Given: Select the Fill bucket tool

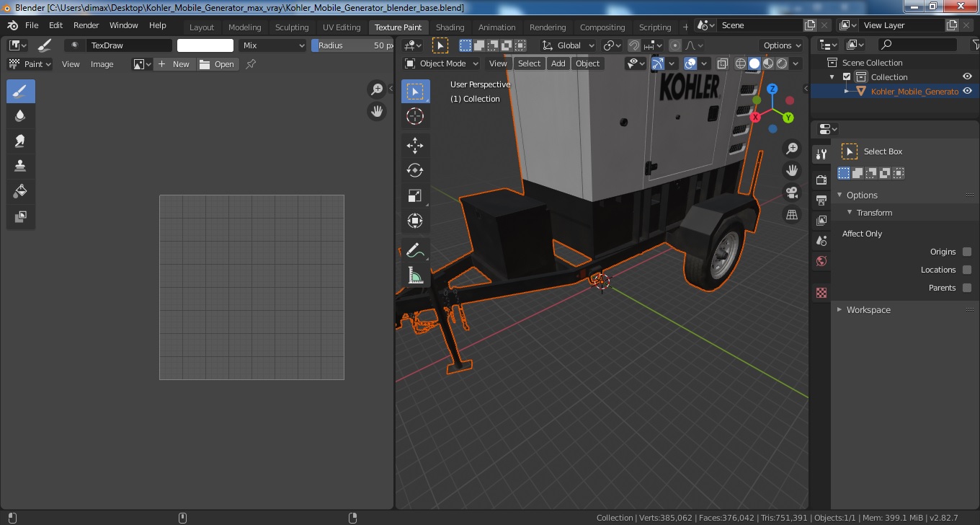Looking at the screenshot, I should [x=20, y=191].
